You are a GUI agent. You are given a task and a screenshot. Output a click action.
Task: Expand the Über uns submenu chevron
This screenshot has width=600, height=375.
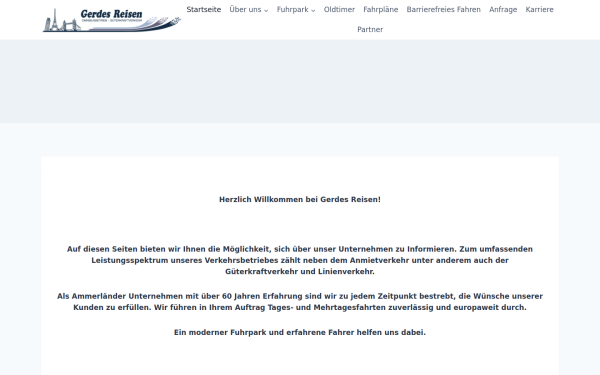click(266, 10)
